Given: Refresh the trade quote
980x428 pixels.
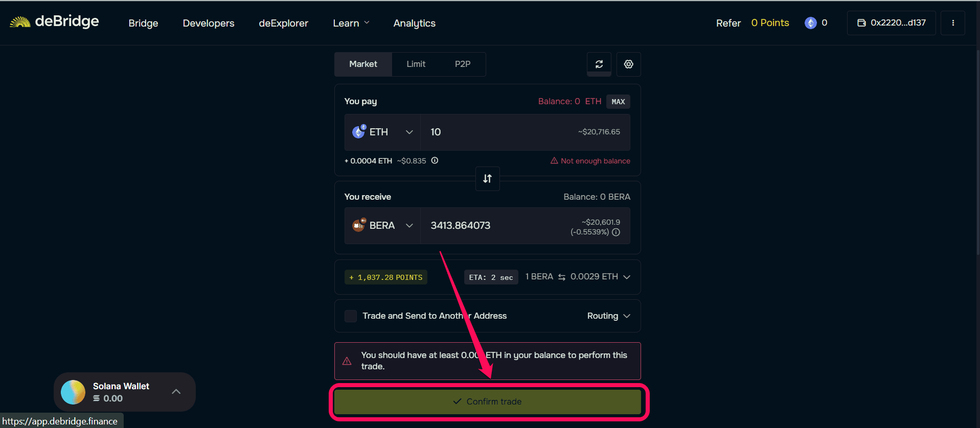Looking at the screenshot, I should [x=599, y=64].
